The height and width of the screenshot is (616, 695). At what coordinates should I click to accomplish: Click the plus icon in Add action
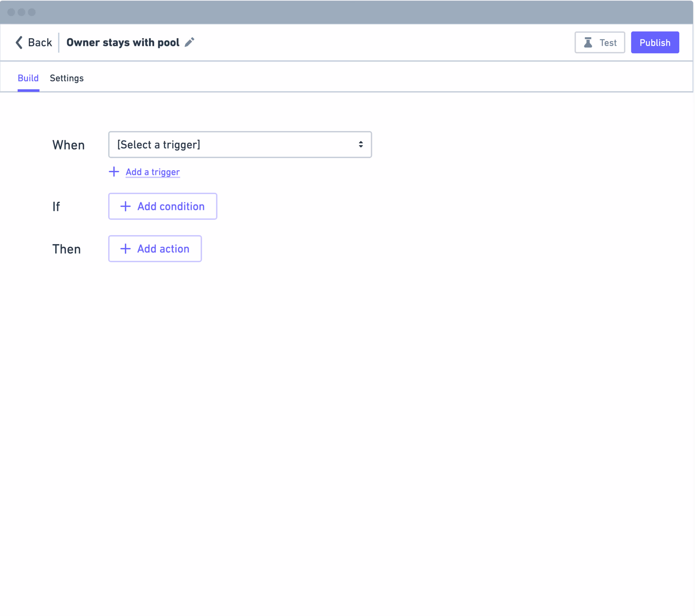coord(125,249)
